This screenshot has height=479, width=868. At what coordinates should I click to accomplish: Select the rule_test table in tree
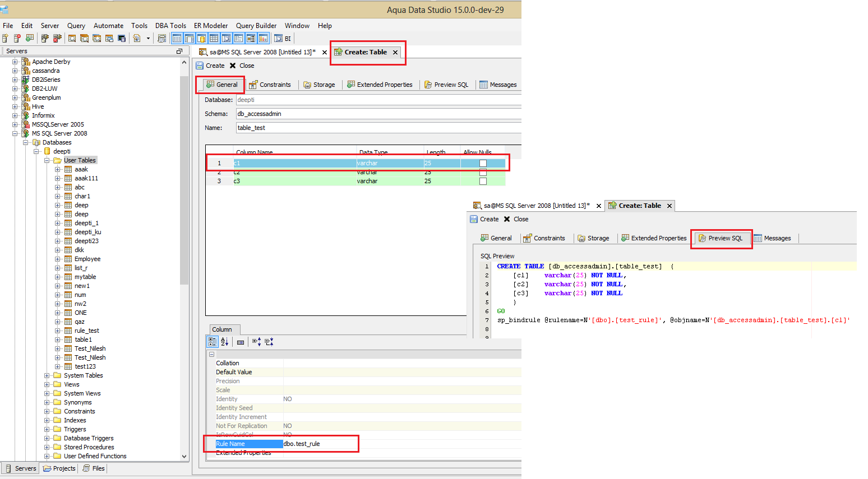pyautogui.click(x=86, y=331)
